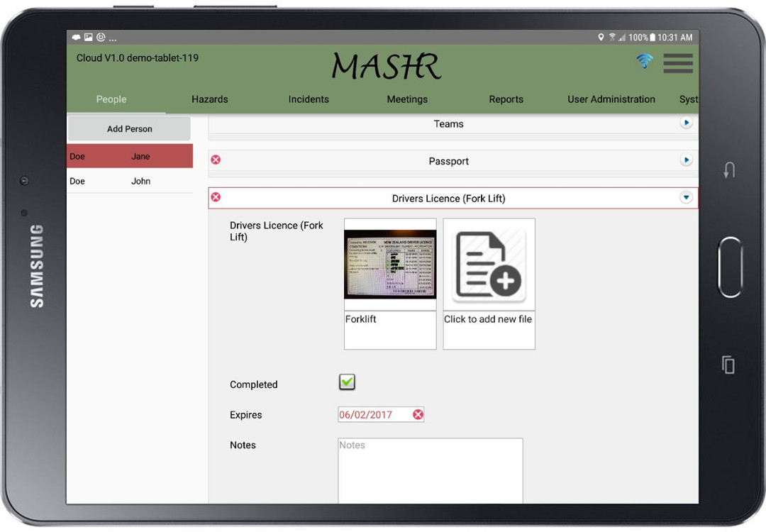Collapse the Drivers Licence (Fork Lift) section
Viewport: 766px width, 532px height.
coord(686,198)
